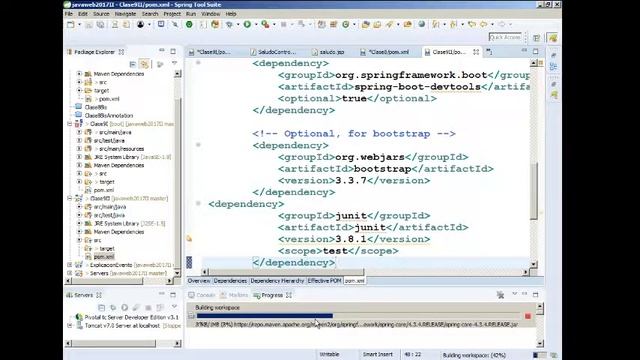Click the Building workspace progress bar
Screen dimensions: 640x360
click(359, 316)
